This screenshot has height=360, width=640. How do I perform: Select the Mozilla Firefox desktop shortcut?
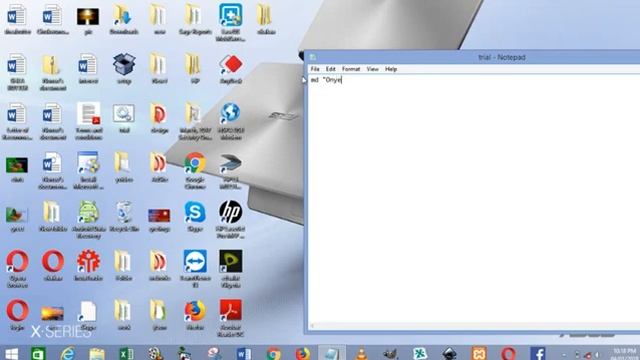pyautogui.click(x=195, y=311)
